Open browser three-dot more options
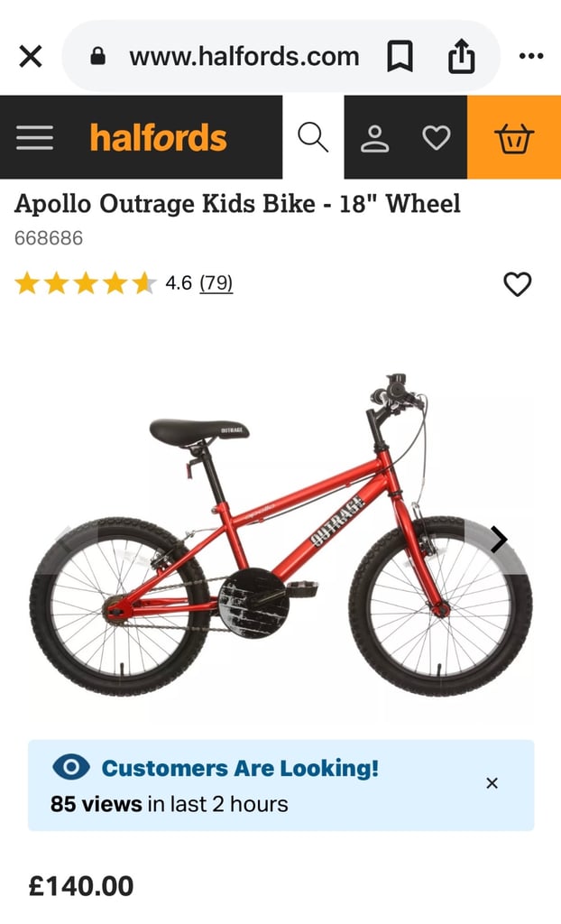The width and height of the screenshot is (561, 924). click(x=531, y=57)
